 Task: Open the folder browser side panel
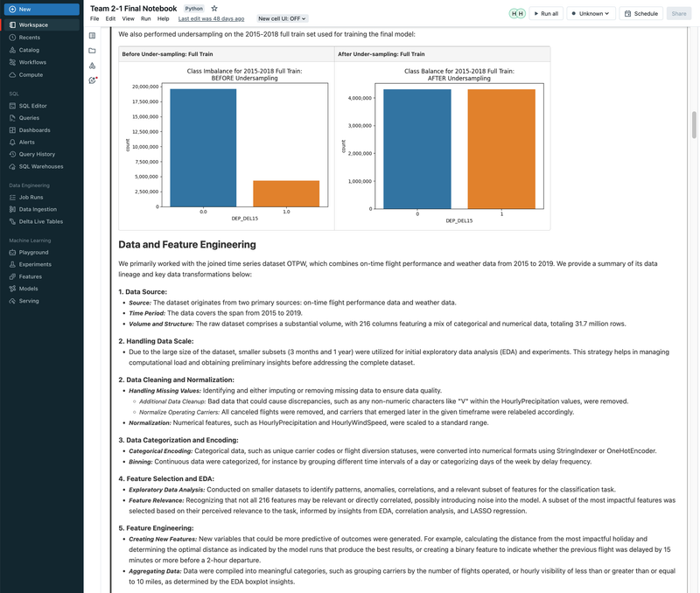[x=92, y=51]
